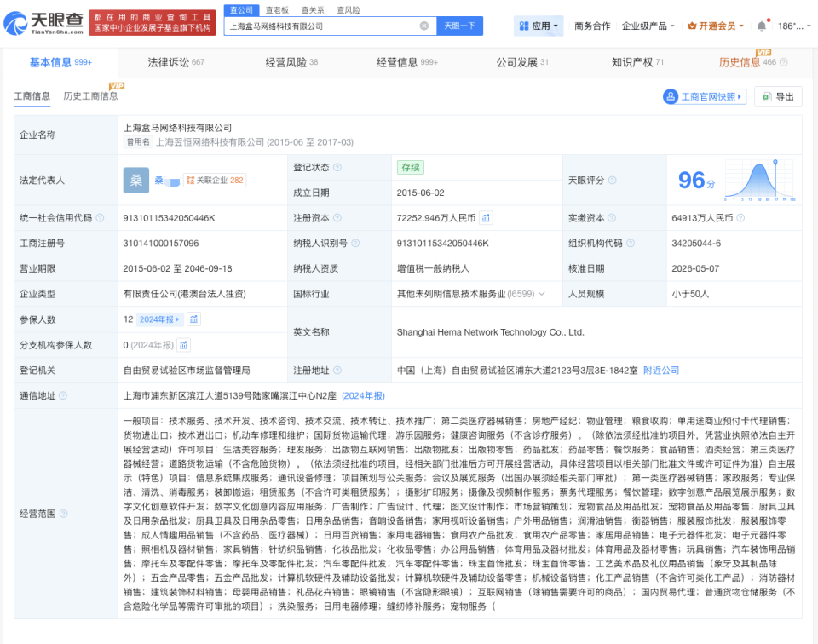818x644 pixels.
Task: Open the 工商官网快照 snapshot button
Action: 705,96
